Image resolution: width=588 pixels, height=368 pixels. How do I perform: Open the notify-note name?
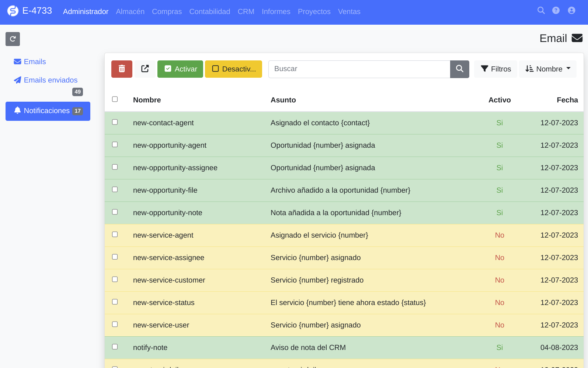150,347
